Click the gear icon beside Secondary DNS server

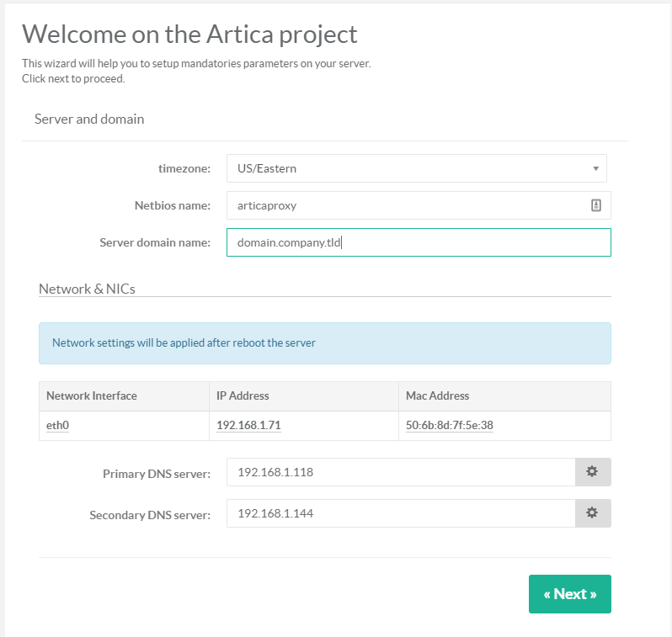(x=592, y=512)
